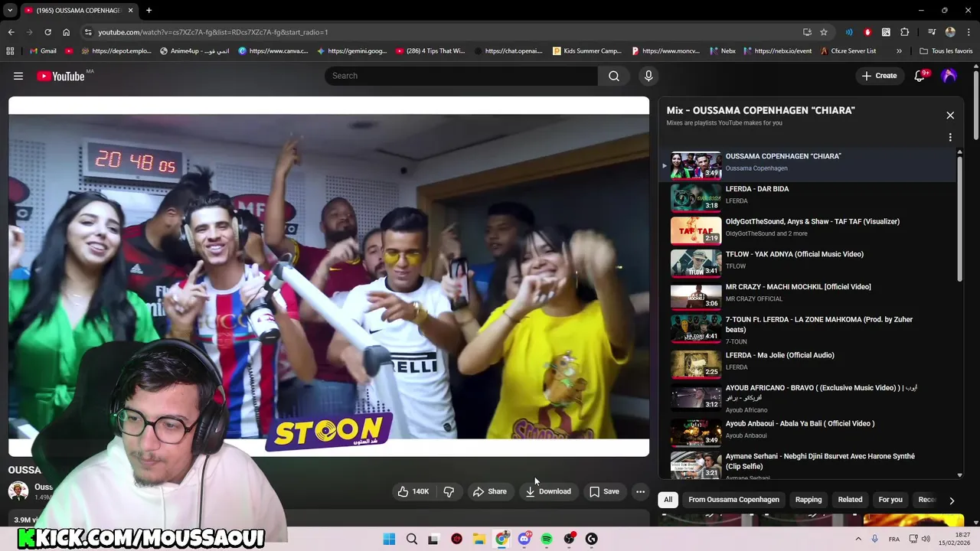Download the video
The image size is (980, 551).
pos(548,491)
